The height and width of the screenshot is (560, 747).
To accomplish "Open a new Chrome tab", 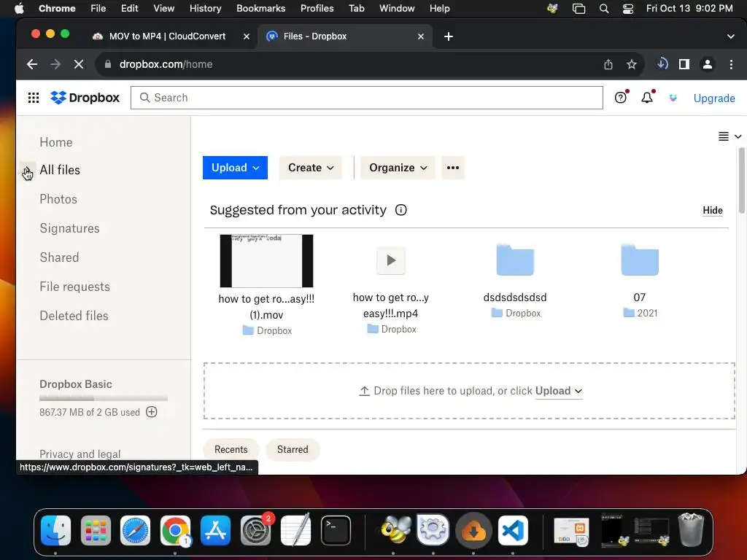I will (x=449, y=36).
